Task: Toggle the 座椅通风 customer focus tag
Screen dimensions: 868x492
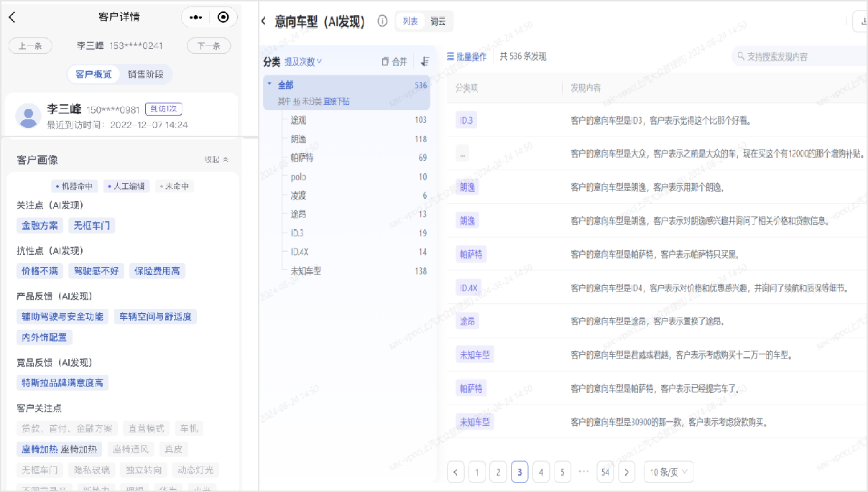Action: point(130,450)
